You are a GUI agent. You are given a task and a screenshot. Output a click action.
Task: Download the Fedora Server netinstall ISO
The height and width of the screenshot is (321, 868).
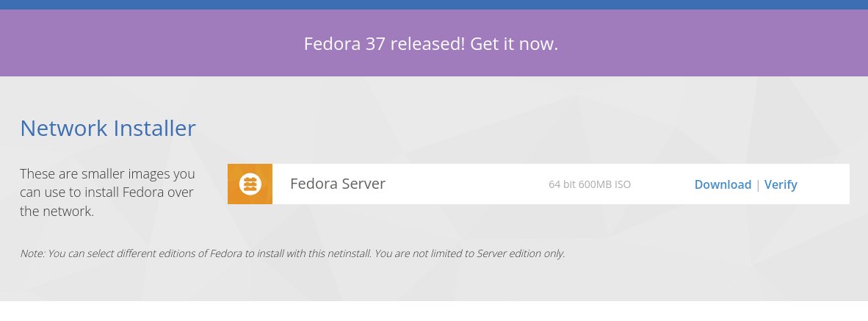723,184
